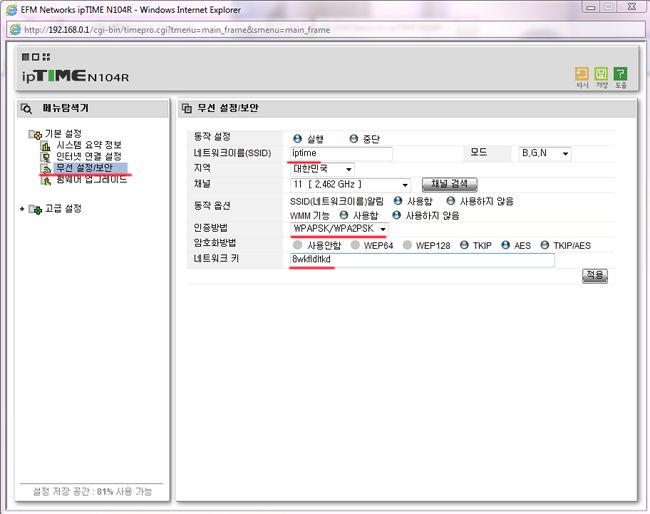Click the Internet Explorer page icon in address bar
The width and height of the screenshot is (650, 514).
(15, 29)
